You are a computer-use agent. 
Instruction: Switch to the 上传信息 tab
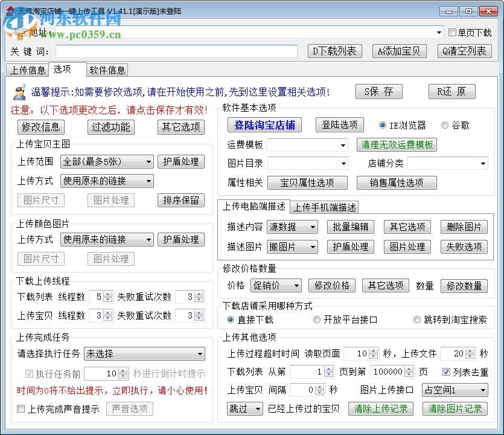[28, 70]
